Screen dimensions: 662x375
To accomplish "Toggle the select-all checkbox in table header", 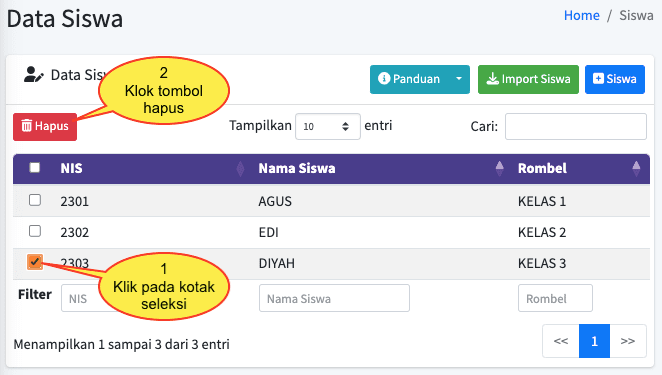I will pyautogui.click(x=35, y=168).
